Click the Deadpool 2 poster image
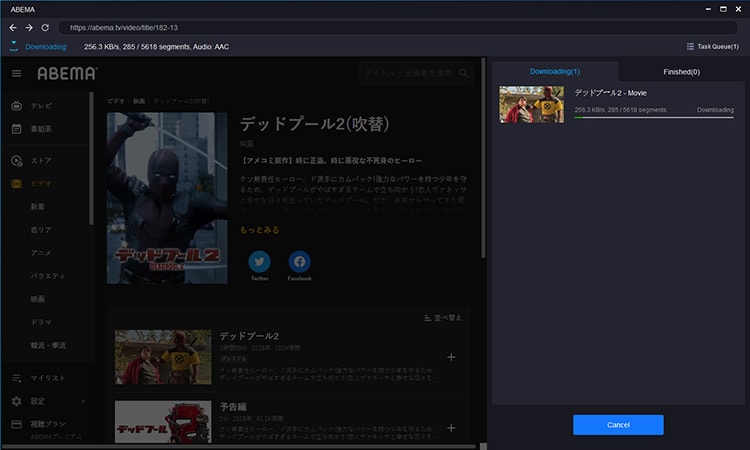Screen dimensions: 750x450 coord(167,198)
